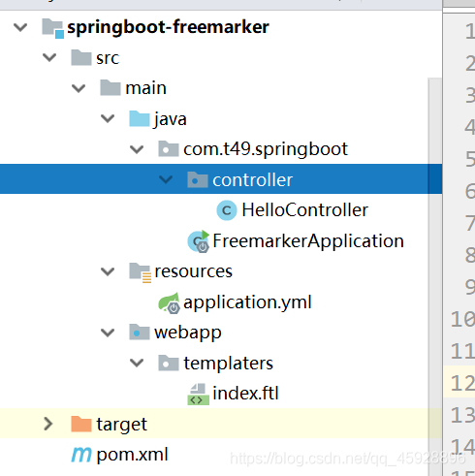The image size is (475, 476).
Task: Select the HelloController file
Action: pyautogui.click(x=304, y=210)
